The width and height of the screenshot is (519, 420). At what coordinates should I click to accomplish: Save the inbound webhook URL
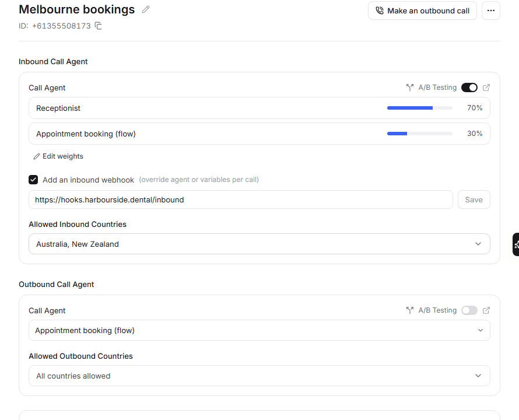coord(474,199)
